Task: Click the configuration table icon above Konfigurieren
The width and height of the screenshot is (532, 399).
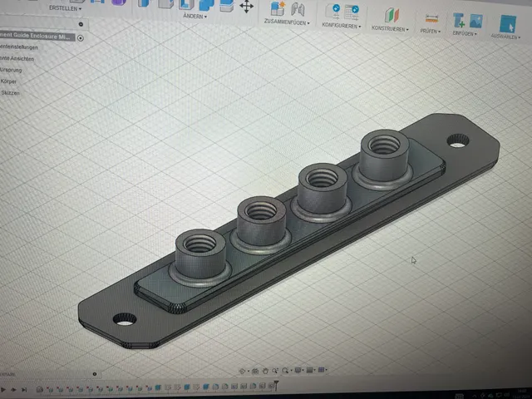Action: 352,12
